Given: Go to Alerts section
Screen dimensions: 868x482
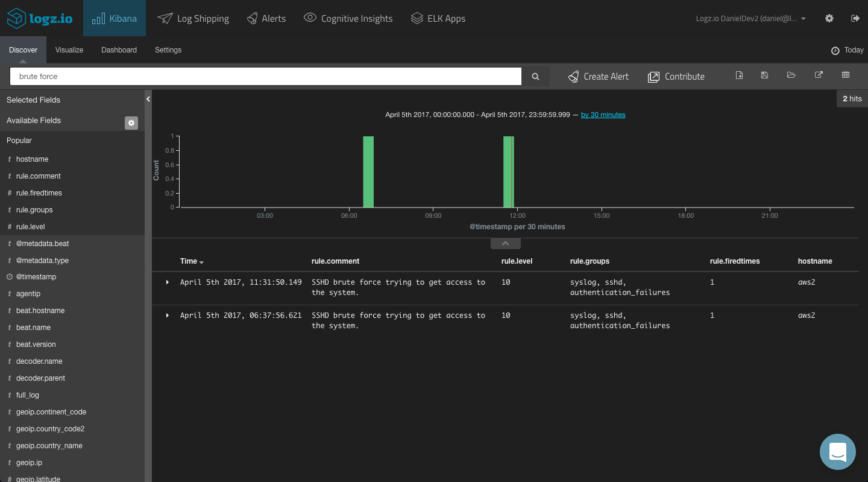Looking at the screenshot, I should pos(266,19).
